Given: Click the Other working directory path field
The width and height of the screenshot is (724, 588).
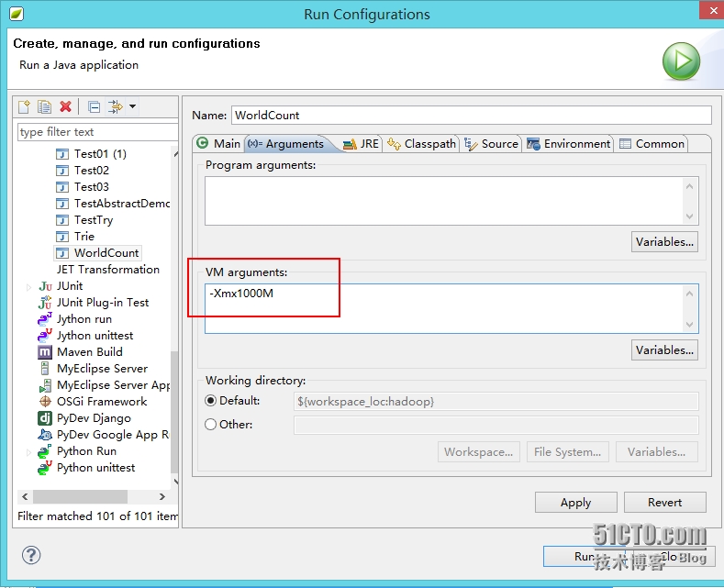Looking at the screenshot, I should [496, 425].
